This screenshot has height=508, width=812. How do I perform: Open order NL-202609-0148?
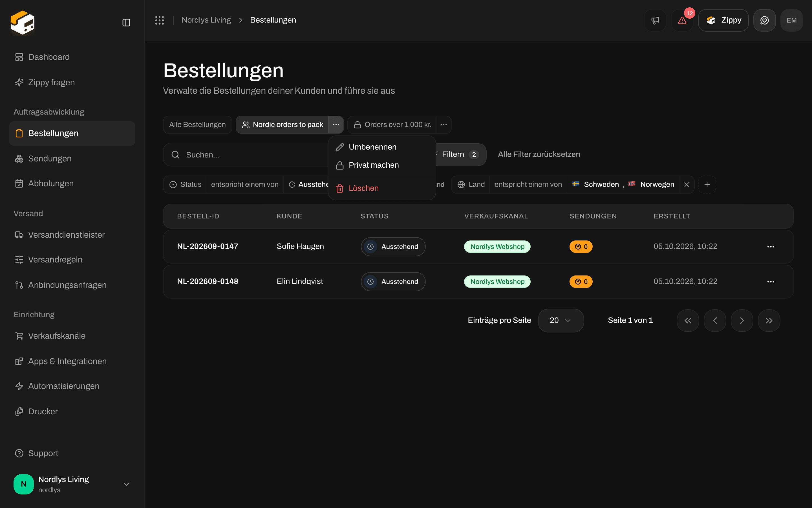coord(208,282)
